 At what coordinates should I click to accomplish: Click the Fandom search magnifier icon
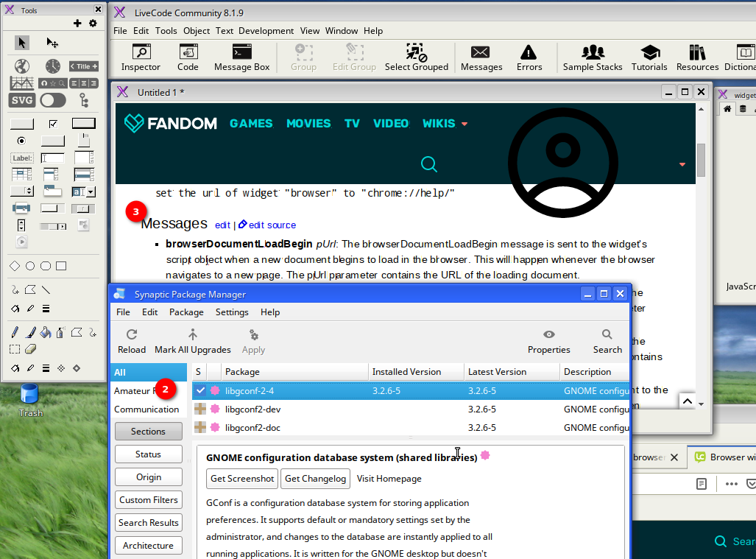click(428, 164)
